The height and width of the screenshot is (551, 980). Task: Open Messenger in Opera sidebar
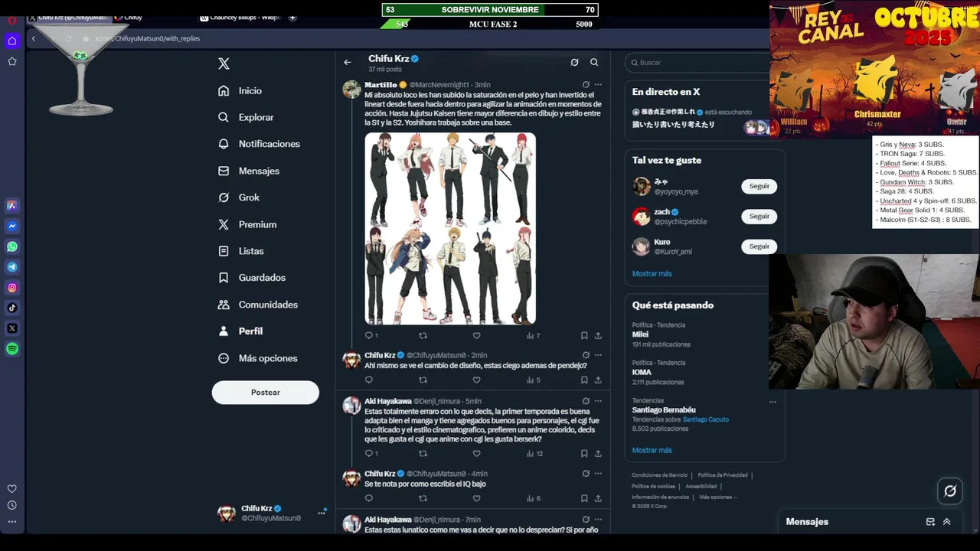point(12,226)
